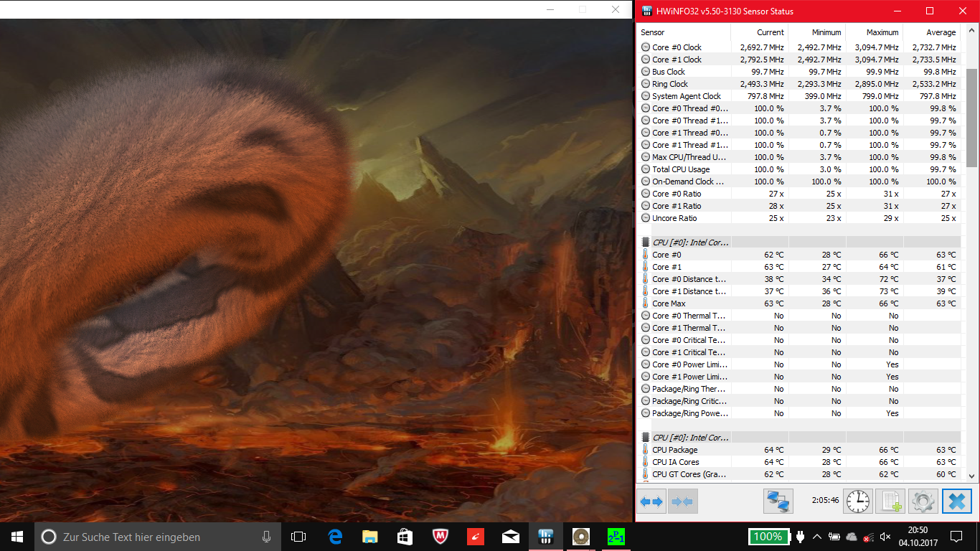Image resolution: width=980 pixels, height=551 pixels.
Task: Click the '2,692.7 MHz' current value
Action: [762, 47]
